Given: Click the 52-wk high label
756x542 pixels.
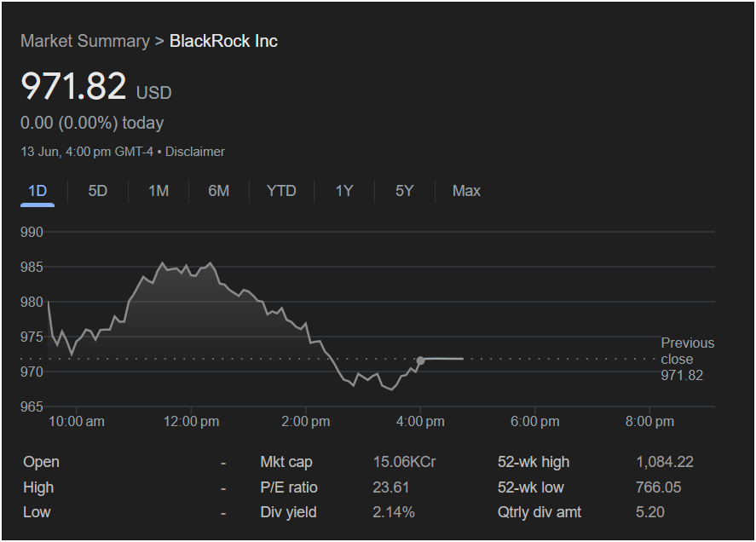Looking at the screenshot, I should click(x=534, y=462).
